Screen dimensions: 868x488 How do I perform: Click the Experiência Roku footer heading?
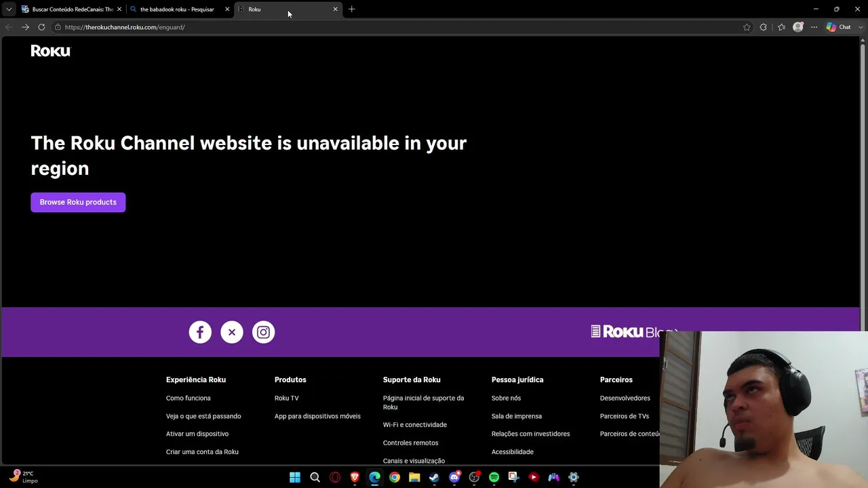[196, 380]
